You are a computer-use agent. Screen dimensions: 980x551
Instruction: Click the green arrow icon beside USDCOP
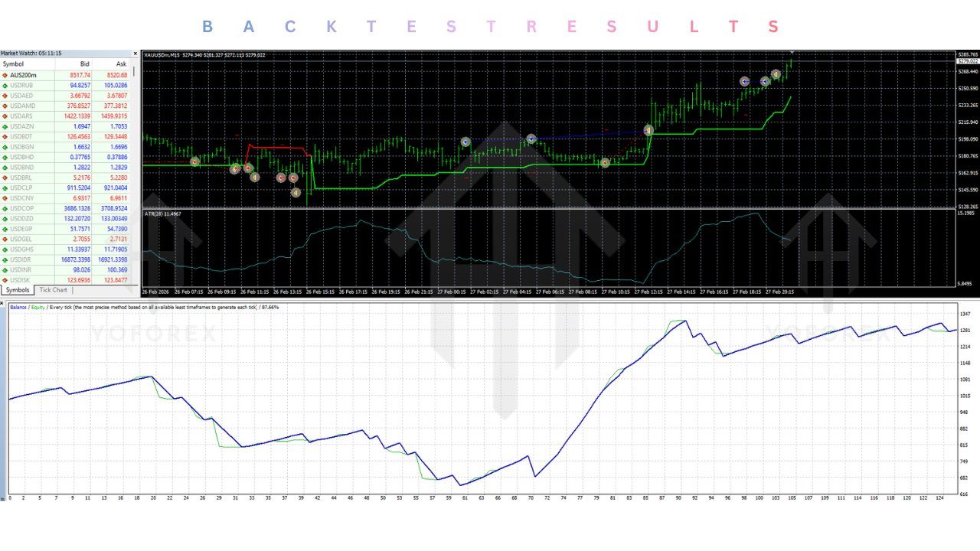pos(6,208)
